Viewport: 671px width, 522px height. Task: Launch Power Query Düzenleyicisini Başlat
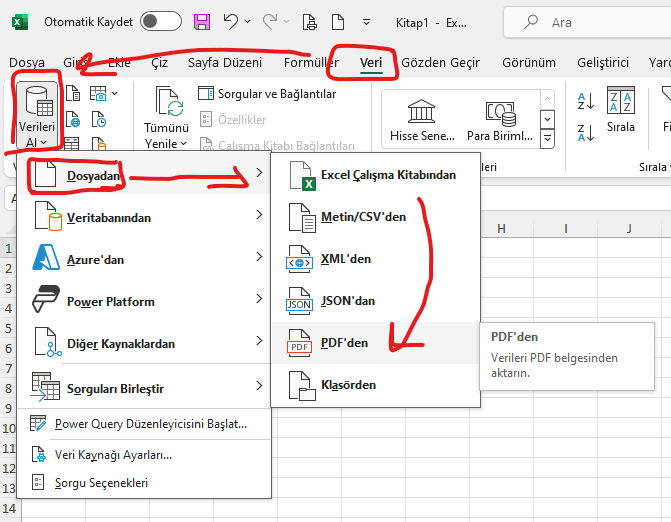[144, 424]
